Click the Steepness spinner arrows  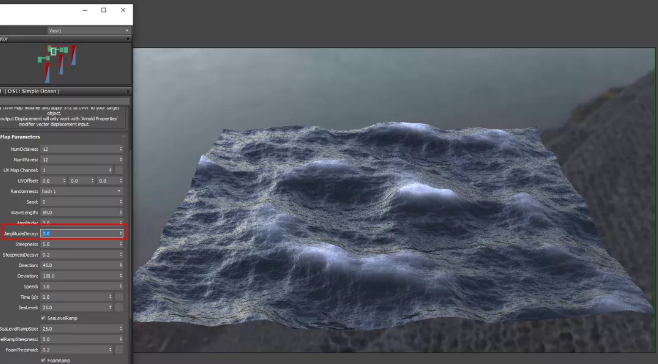(x=121, y=244)
